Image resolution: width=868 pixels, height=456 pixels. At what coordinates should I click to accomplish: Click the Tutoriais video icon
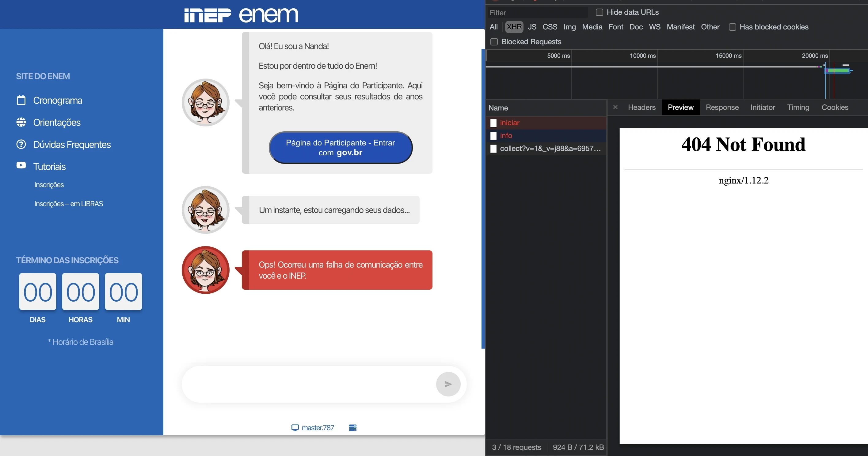[21, 165]
